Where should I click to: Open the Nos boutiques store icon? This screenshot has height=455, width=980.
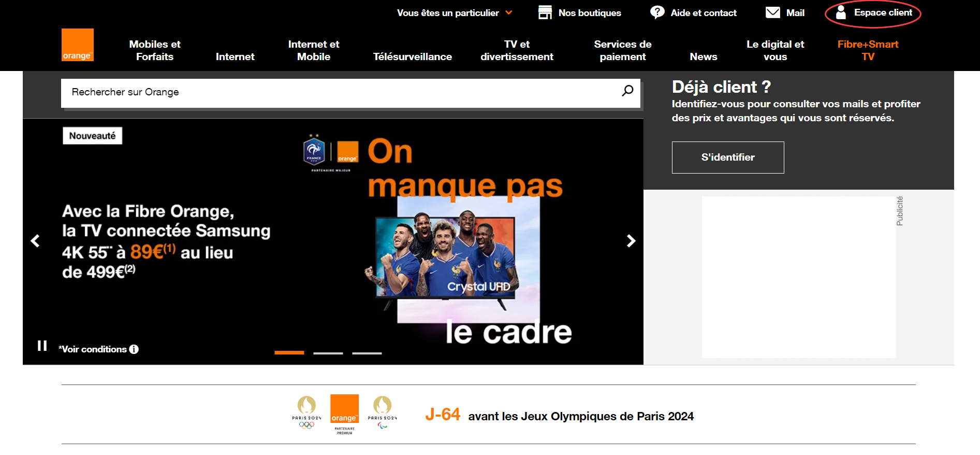click(x=545, y=12)
